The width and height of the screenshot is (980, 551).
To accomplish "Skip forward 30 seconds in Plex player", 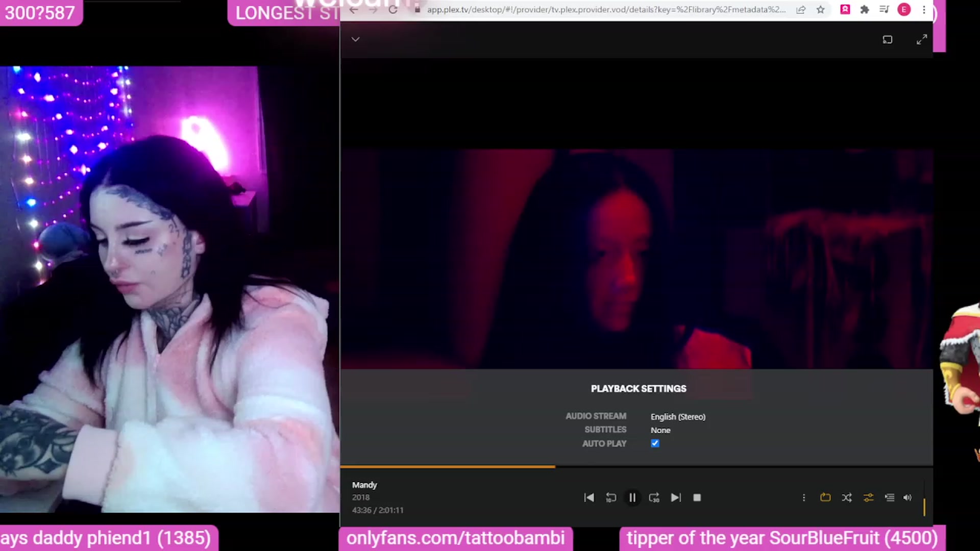I will click(x=654, y=497).
